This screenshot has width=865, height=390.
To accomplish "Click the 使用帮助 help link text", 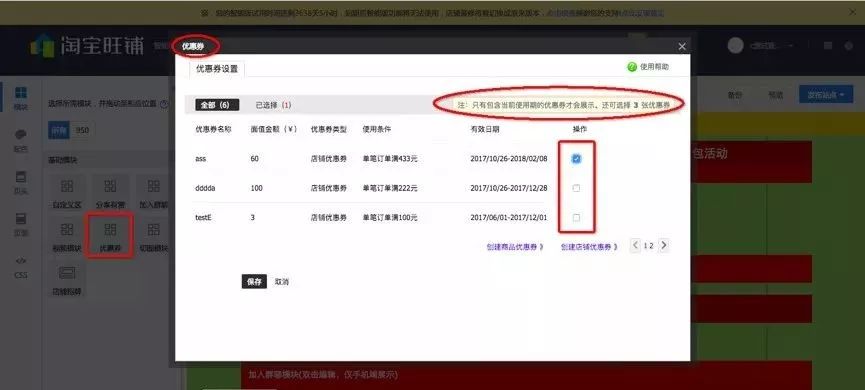I will [654, 67].
